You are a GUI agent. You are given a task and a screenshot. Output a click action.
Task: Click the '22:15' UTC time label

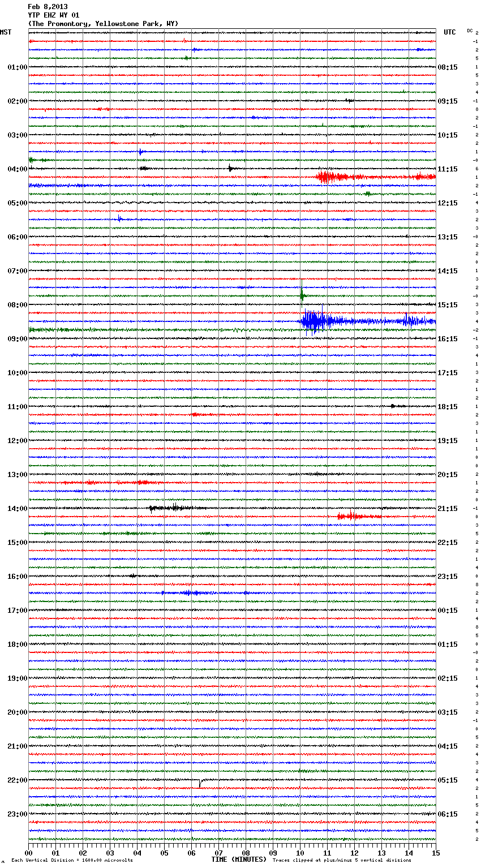(x=448, y=543)
